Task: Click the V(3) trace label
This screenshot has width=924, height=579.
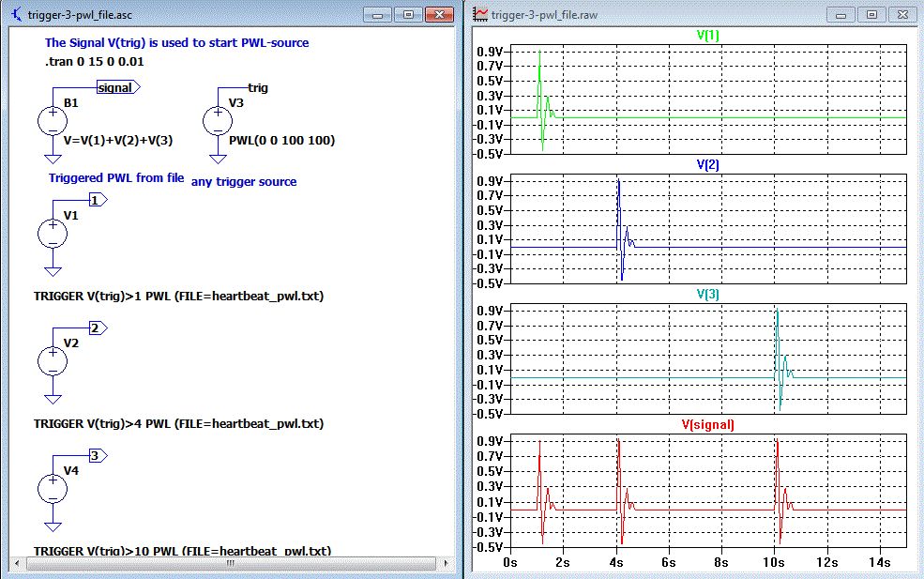Action: (x=708, y=294)
